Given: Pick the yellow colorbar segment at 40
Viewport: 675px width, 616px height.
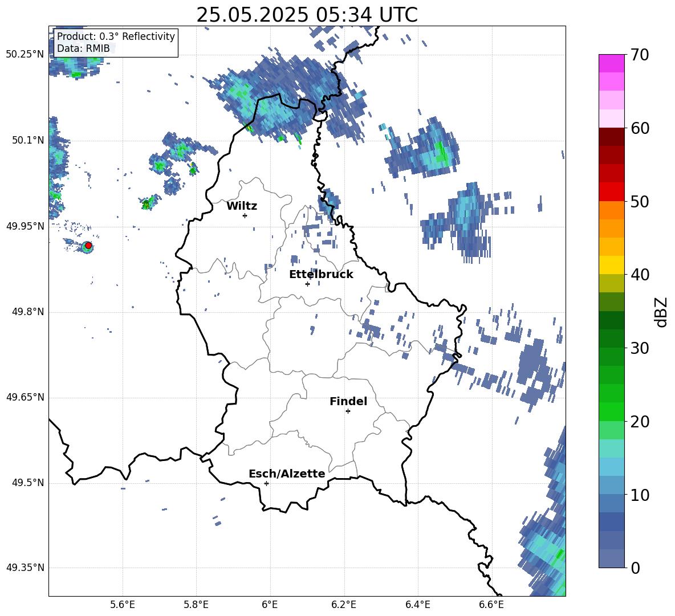Looking at the screenshot, I should tap(611, 266).
